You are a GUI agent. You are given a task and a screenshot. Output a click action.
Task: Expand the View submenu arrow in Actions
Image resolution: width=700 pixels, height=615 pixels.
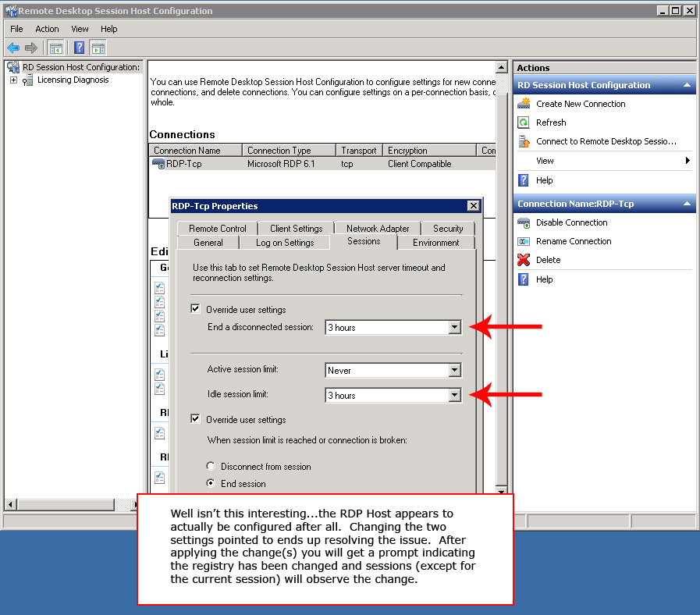(x=688, y=160)
